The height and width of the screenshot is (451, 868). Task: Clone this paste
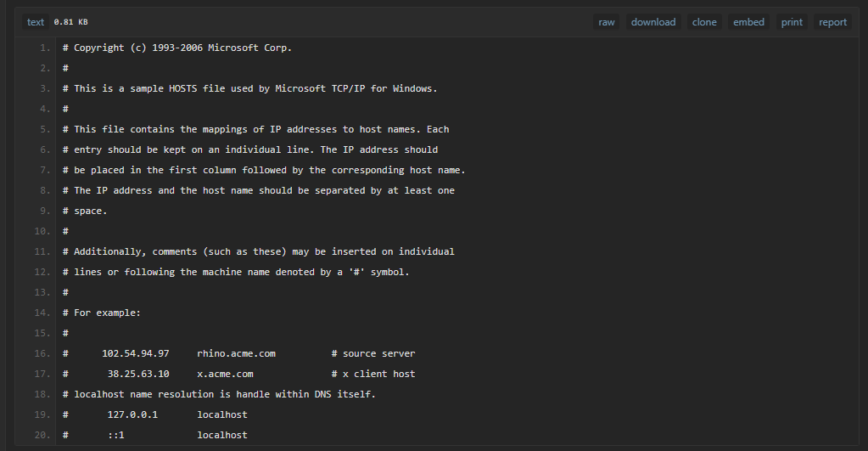coord(704,22)
